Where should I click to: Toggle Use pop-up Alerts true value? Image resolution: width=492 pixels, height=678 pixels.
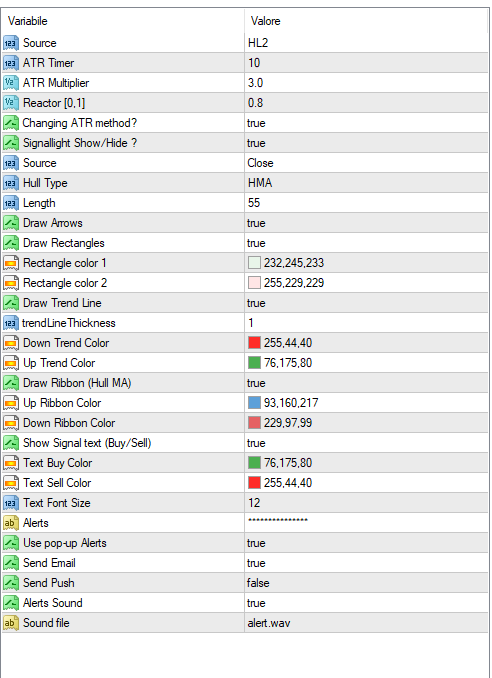point(256,543)
